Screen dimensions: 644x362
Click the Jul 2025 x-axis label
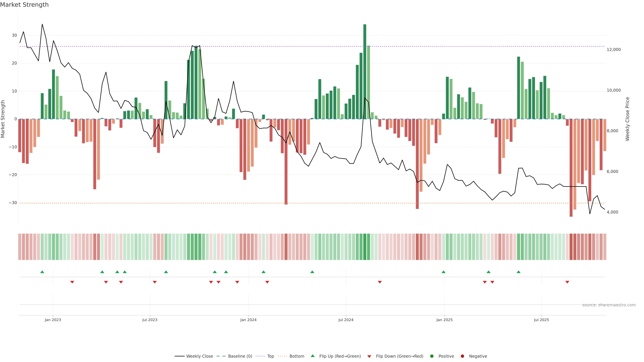point(541,320)
